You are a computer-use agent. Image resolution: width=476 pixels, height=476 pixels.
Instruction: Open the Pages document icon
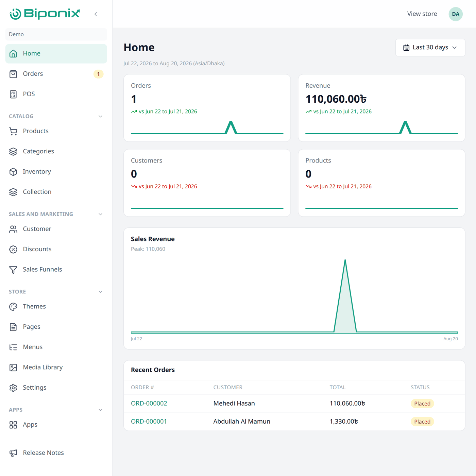click(x=13, y=327)
